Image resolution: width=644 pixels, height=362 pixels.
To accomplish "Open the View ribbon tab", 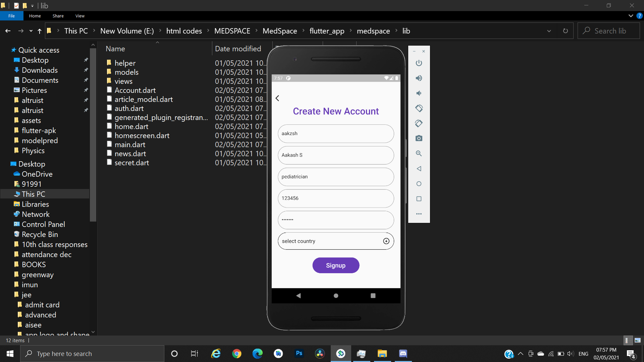I will pyautogui.click(x=80, y=16).
